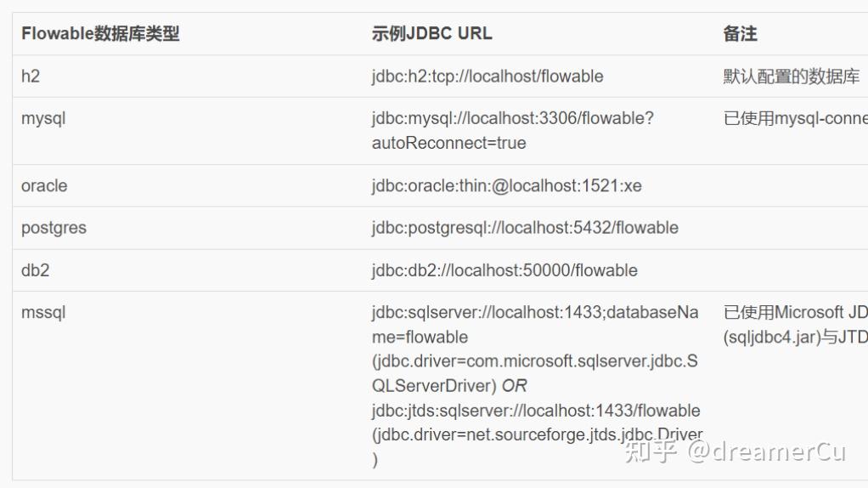Image resolution: width=868 pixels, height=488 pixels.
Task: Select the mssql database type cell
Action: [x=43, y=313]
